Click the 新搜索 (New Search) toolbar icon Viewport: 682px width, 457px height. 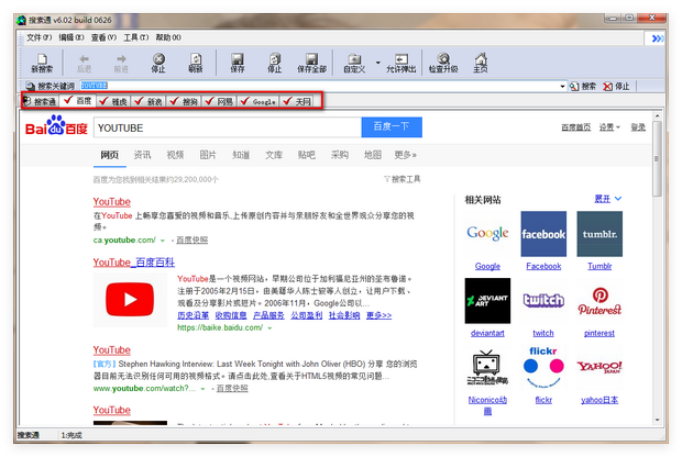coord(42,62)
